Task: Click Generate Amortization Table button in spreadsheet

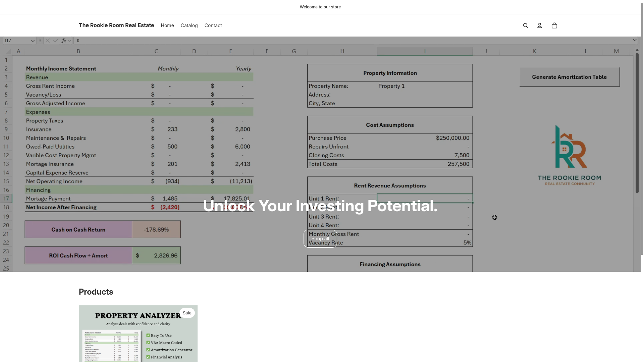Action: [x=569, y=77]
